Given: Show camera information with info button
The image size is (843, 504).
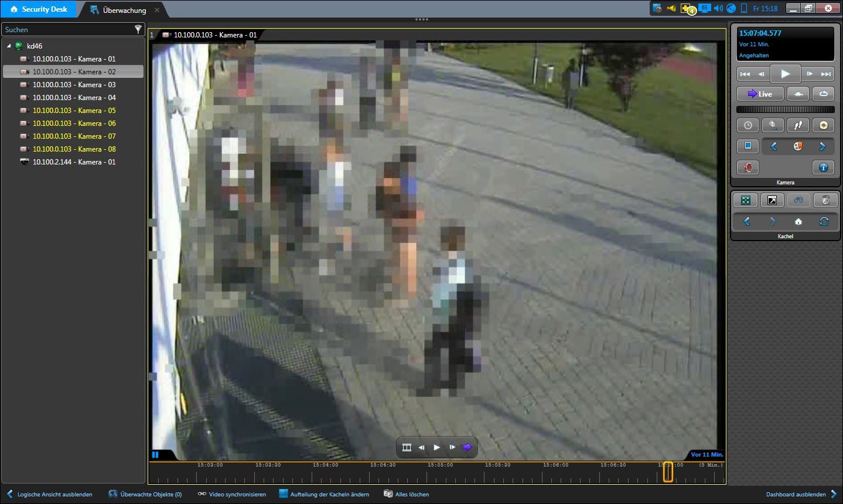Looking at the screenshot, I should (823, 167).
